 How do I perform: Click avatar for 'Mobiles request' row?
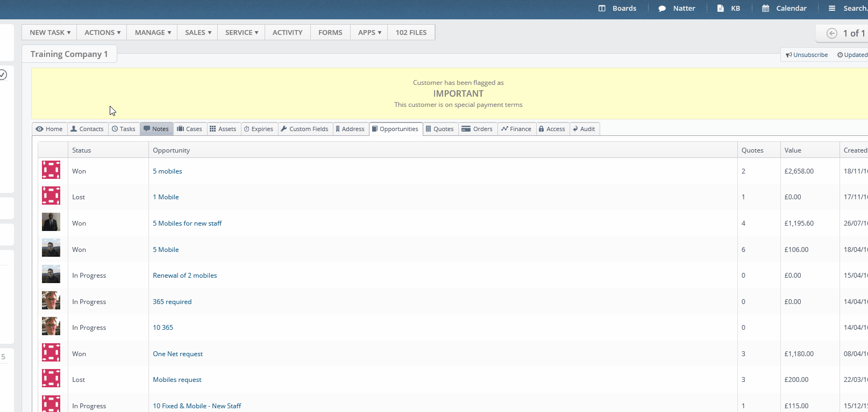[x=51, y=378]
